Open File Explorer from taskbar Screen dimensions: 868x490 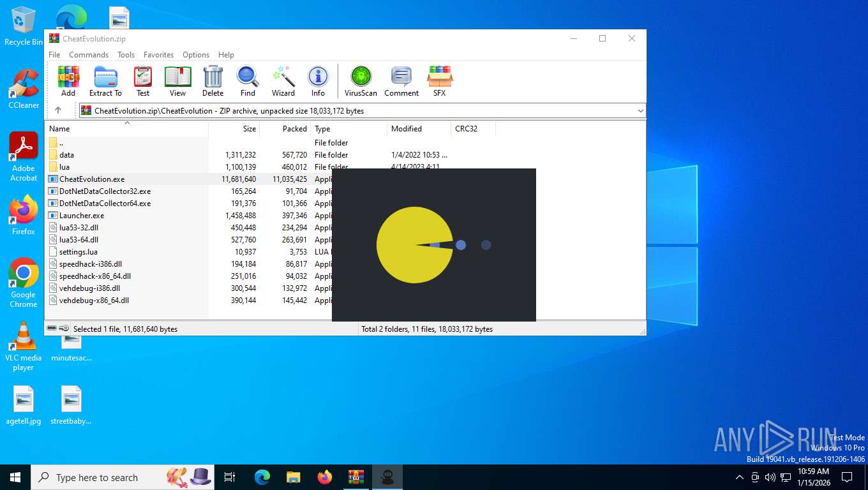click(293, 477)
